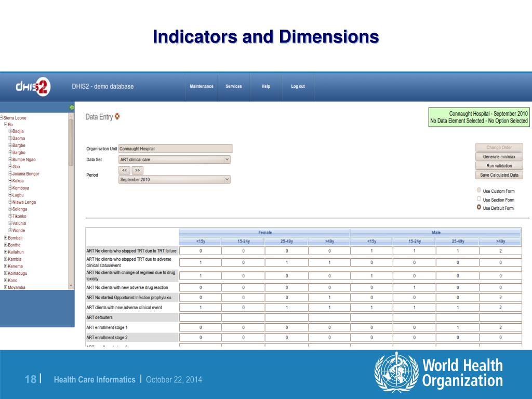Click Female 15-24y cell for new adverse clinical event
The image size is (532, 399).
[243, 308]
